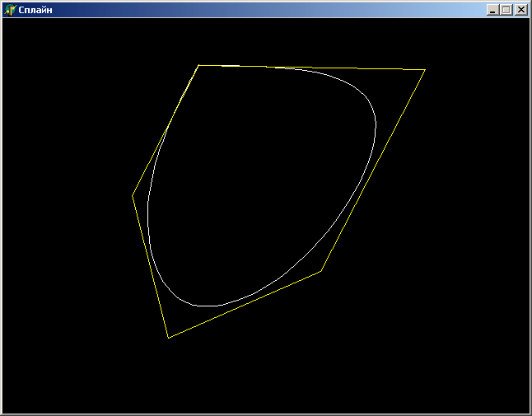This screenshot has height=416, width=532.
Task: Click the Сплайн title text
Action: coord(35,10)
